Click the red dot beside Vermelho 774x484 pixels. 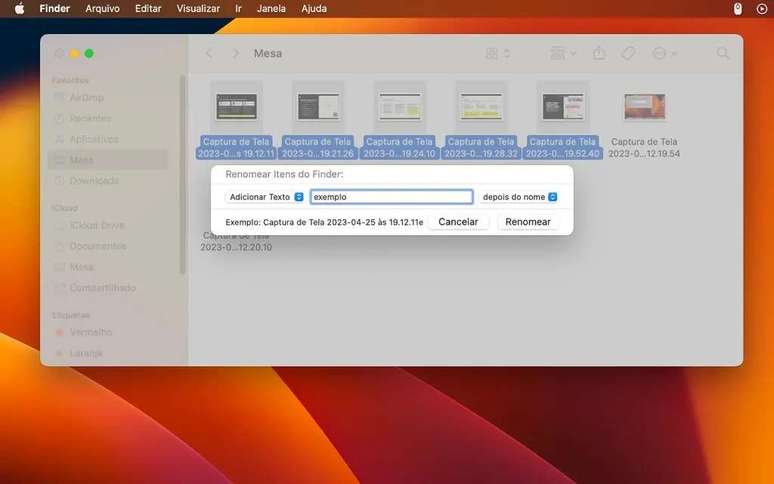point(59,333)
